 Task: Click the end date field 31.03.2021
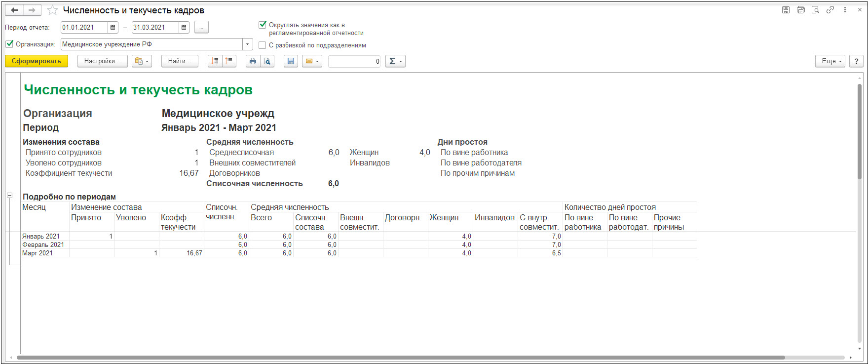(155, 28)
